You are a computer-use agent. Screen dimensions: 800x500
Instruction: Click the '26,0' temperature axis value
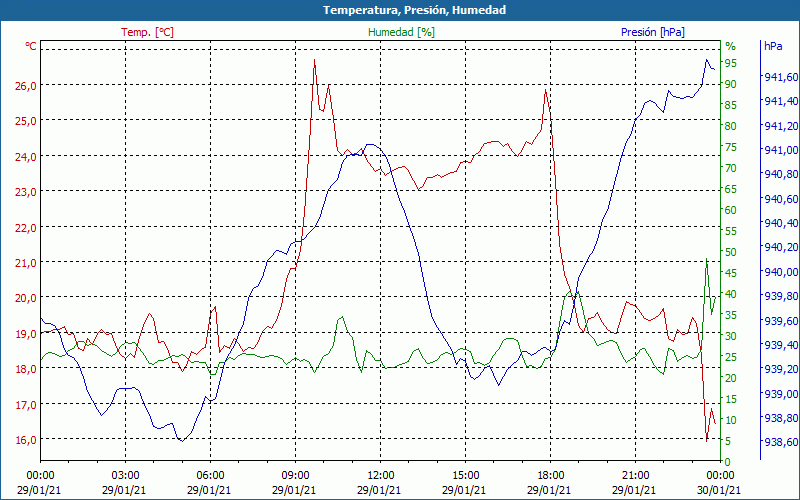tap(26, 85)
